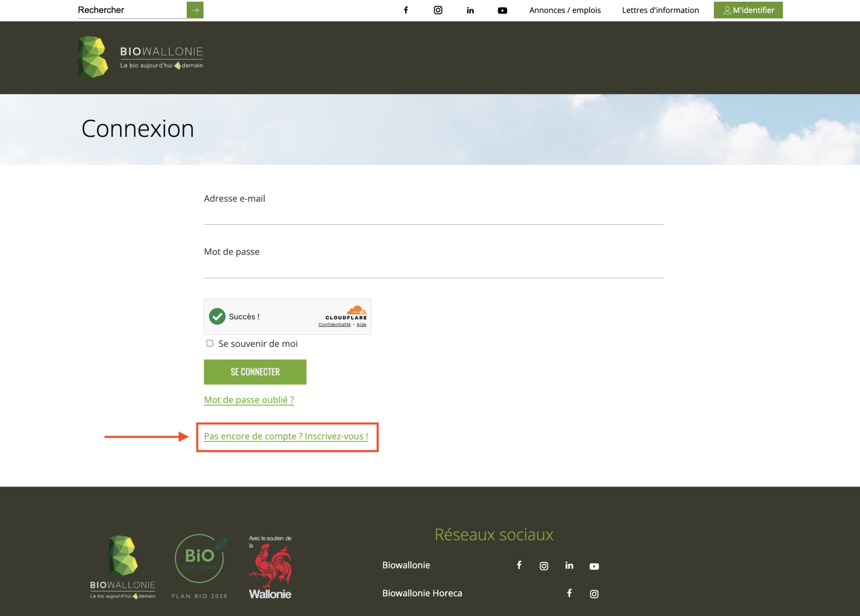Screen dimensions: 860x616
Task: Click the search arrow submit button
Action: [195, 10]
